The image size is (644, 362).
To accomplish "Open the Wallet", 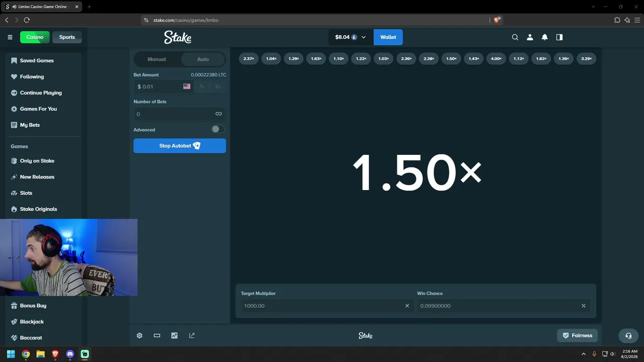I will [388, 37].
